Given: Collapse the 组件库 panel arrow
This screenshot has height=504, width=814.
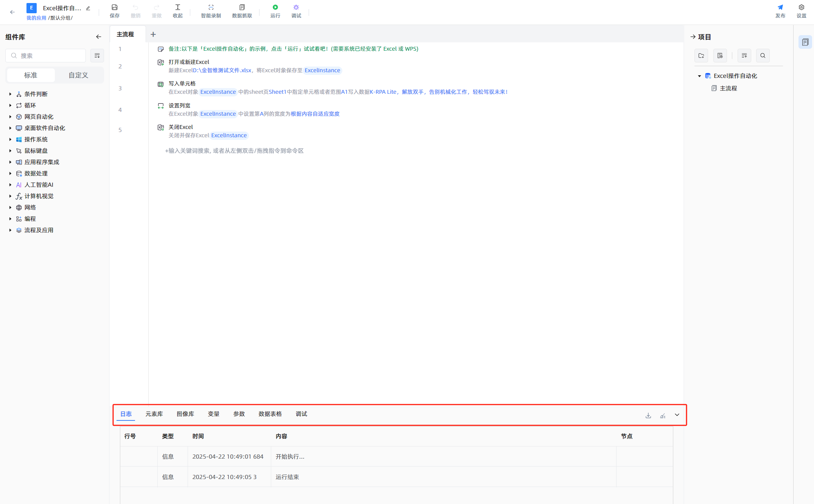Looking at the screenshot, I should point(99,37).
